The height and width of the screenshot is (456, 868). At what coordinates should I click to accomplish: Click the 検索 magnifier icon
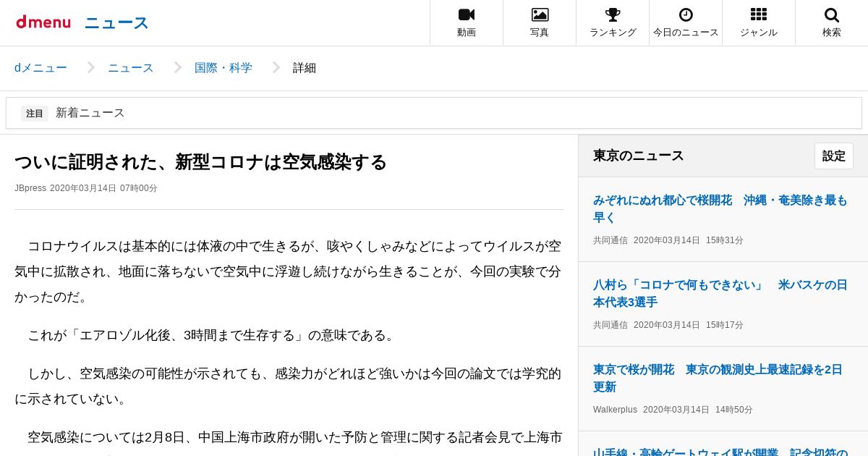pyautogui.click(x=832, y=14)
